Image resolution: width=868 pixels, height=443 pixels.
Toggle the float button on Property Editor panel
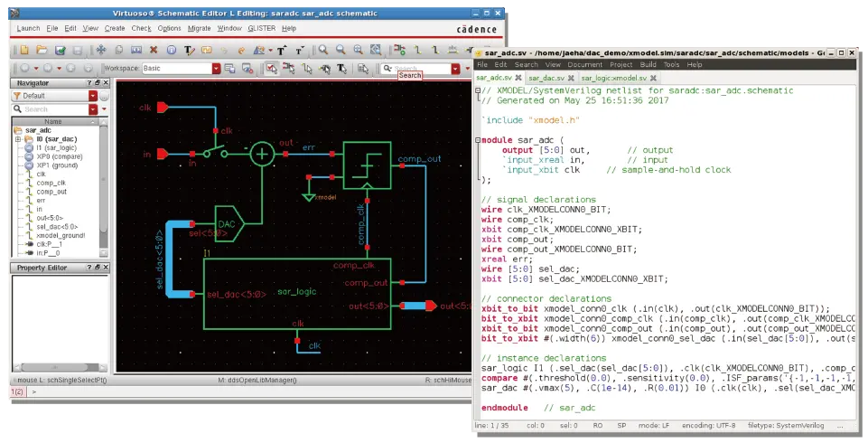coord(98,268)
